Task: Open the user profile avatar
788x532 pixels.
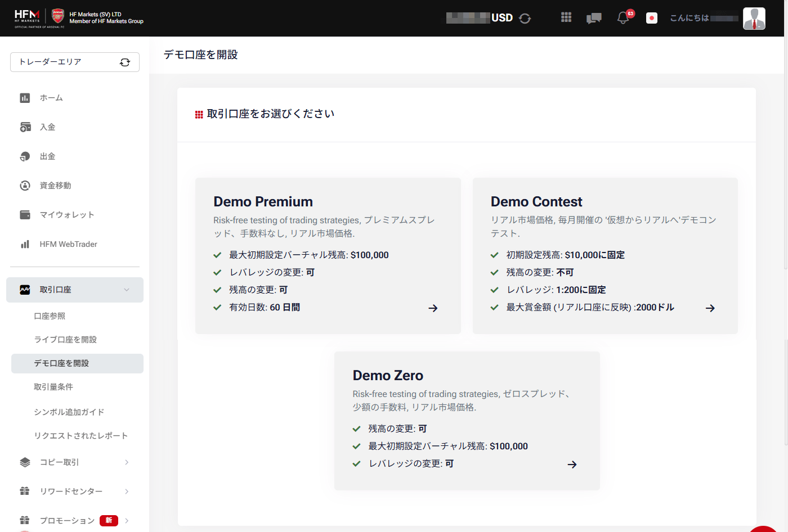Action: point(754,19)
